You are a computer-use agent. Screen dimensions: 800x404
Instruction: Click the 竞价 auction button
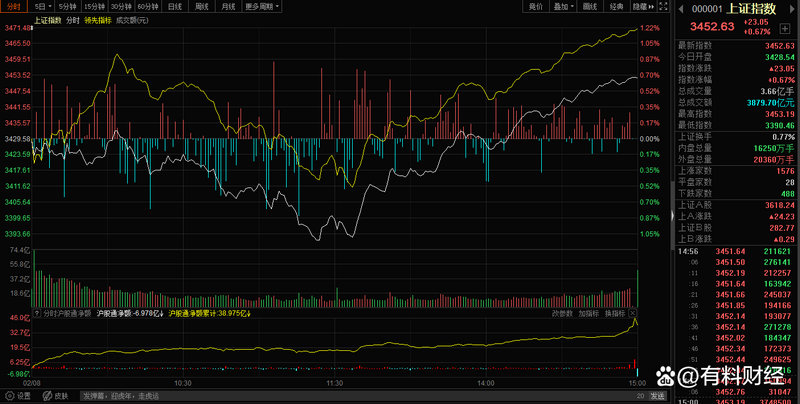click(x=535, y=6)
